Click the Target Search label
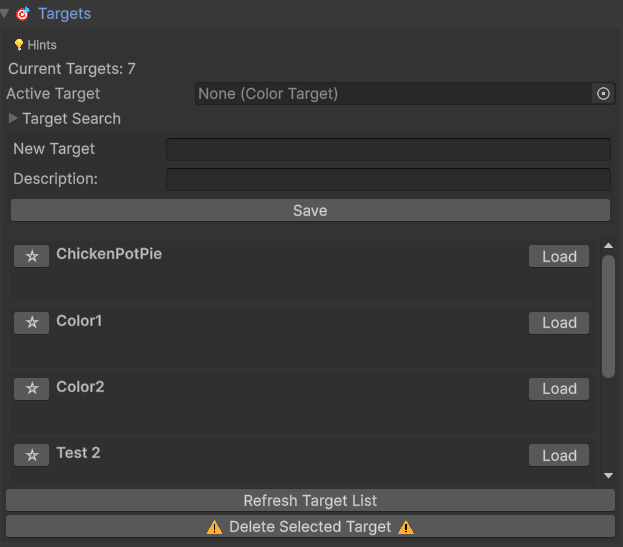 72,119
